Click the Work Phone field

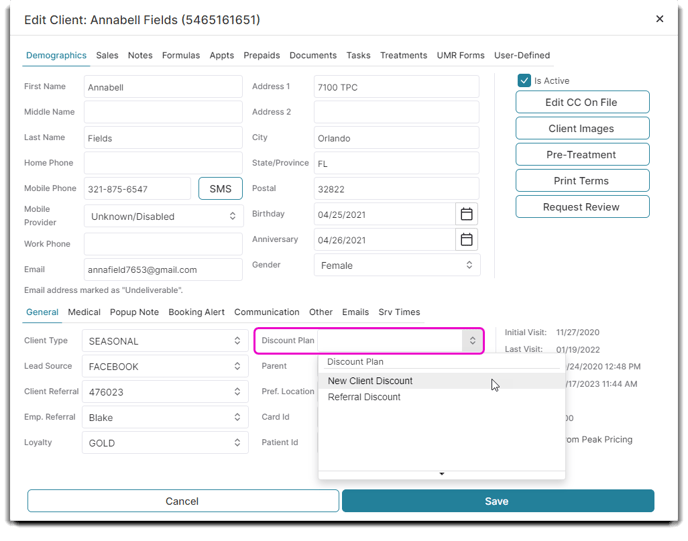coord(163,244)
